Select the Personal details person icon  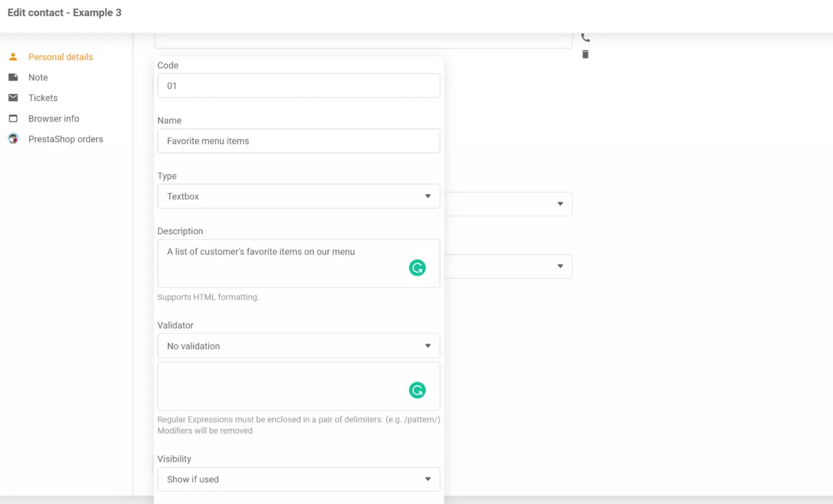12,56
